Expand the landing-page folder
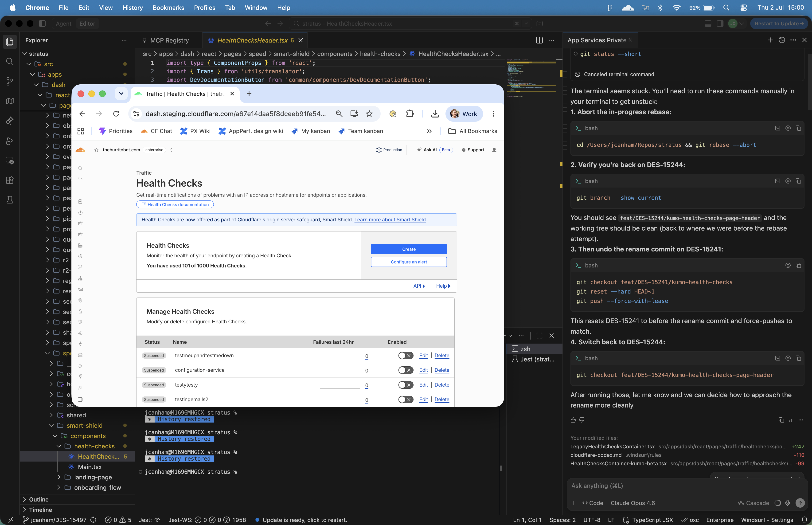 click(59, 477)
